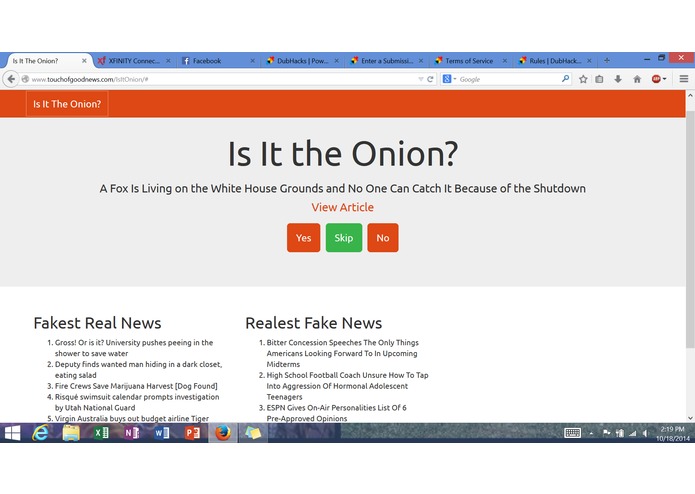Viewport: 695px width, 494px height.
Task: Switch to the Terms of Service tab
Action: [469, 61]
